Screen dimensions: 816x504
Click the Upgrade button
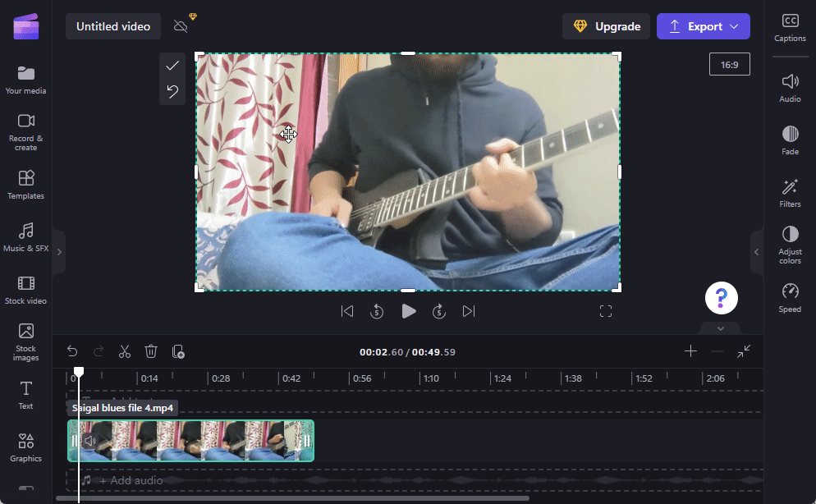click(606, 26)
